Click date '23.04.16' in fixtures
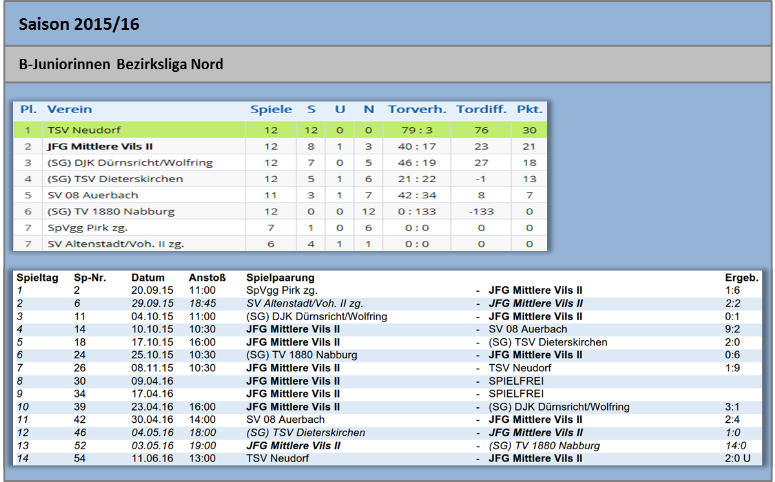This screenshot has height=482, width=775. point(152,407)
